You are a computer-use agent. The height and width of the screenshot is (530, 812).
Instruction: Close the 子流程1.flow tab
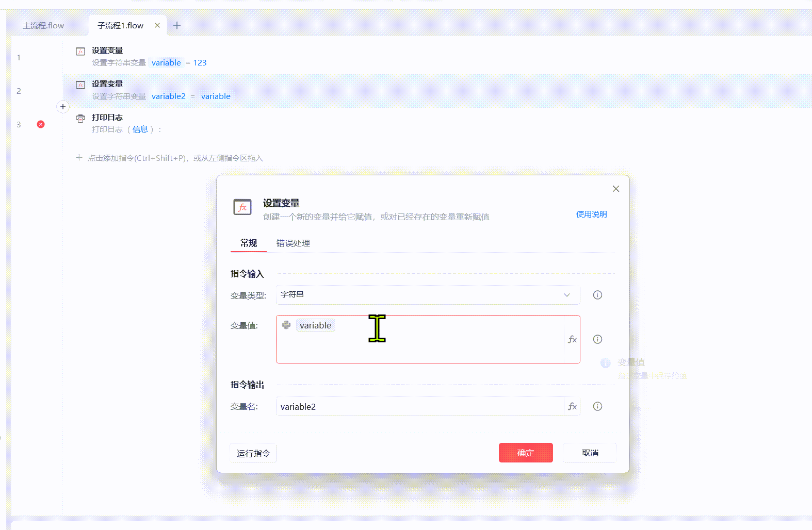coord(157,25)
